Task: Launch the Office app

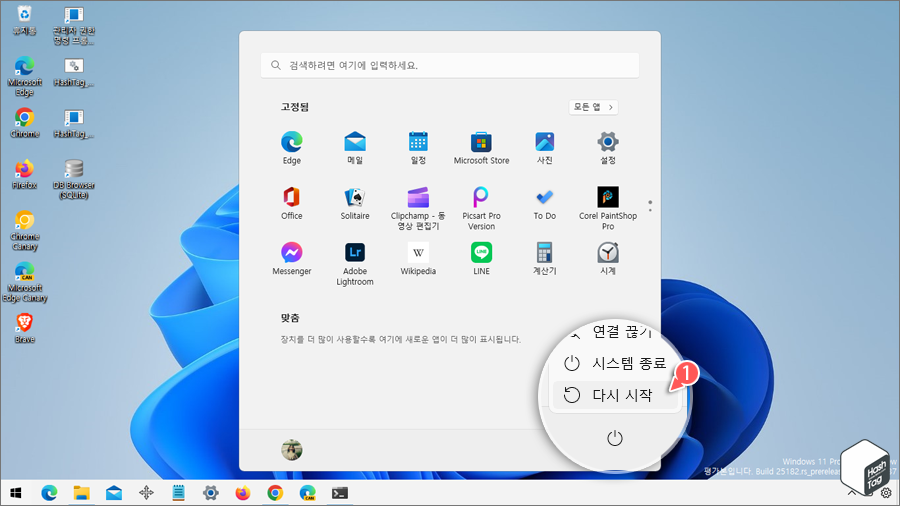Action: tap(292, 204)
